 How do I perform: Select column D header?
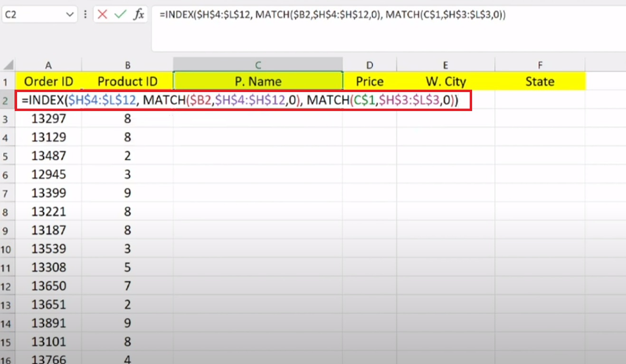pyautogui.click(x=370, y=65)
